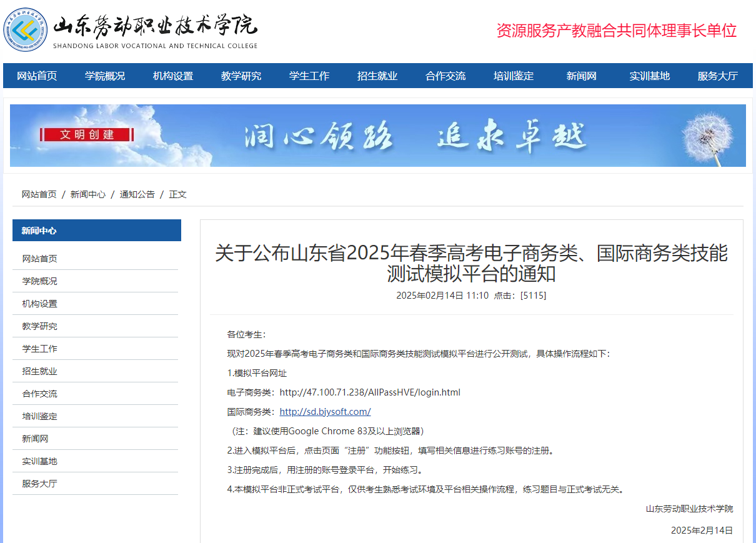756x543 pixels.
Task: Open 网站首页 in top navigation bar
Action: [x=37, y=76]
